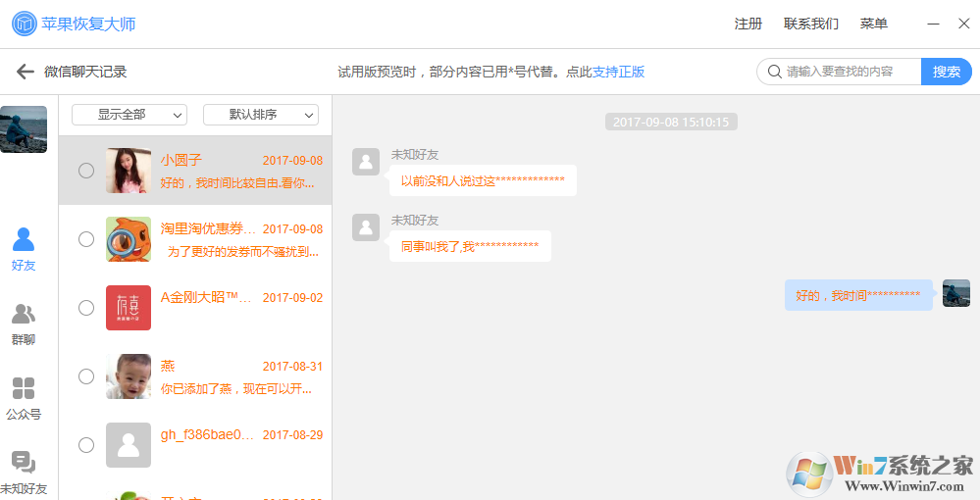980x500 pixels.
Task: Click the 同事叫我了,我 message bubble
Action: point(470,246)
